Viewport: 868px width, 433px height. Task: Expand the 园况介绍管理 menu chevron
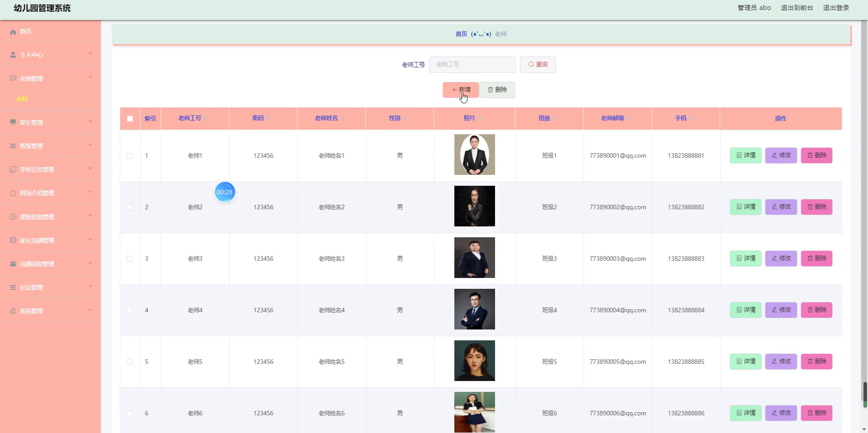[x=90, y=192]
